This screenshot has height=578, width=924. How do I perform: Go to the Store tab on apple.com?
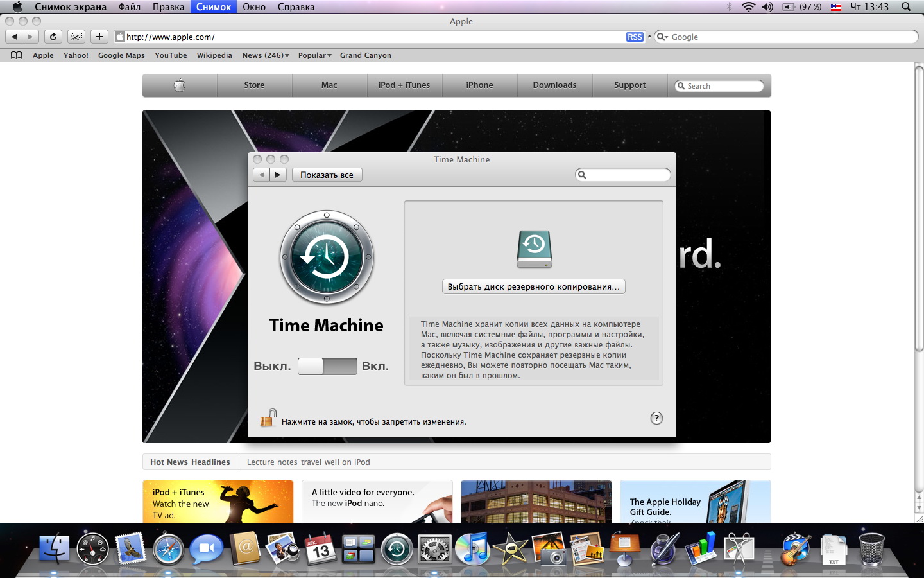254,85
